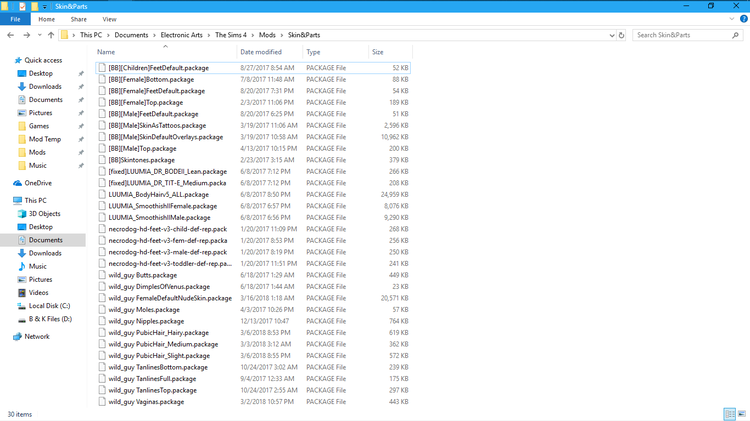Click Pictures icon under This PC
The width and height of the screenshot is (750, 421).
tap(22, 279)
